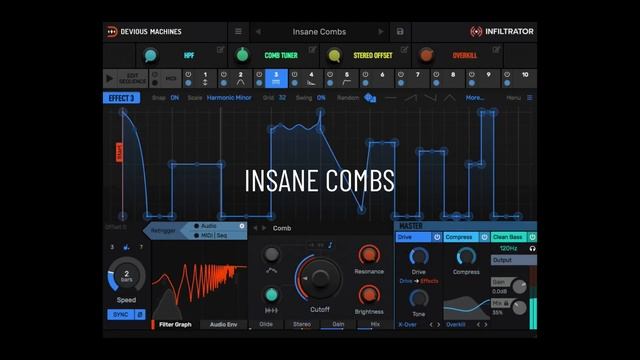Viewport: 640px width, 360px height.
Task: Select next Overkill option arrow
Action: [486, 325]
